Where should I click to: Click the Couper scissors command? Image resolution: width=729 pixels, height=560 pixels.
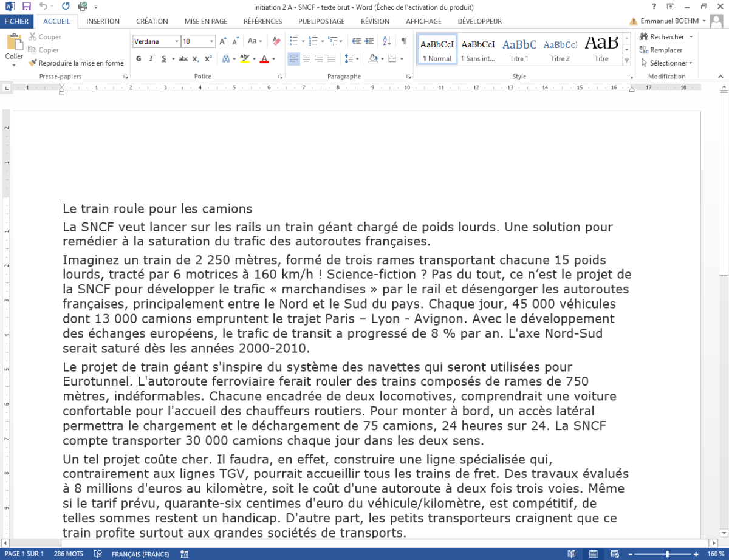click(44, 37)
